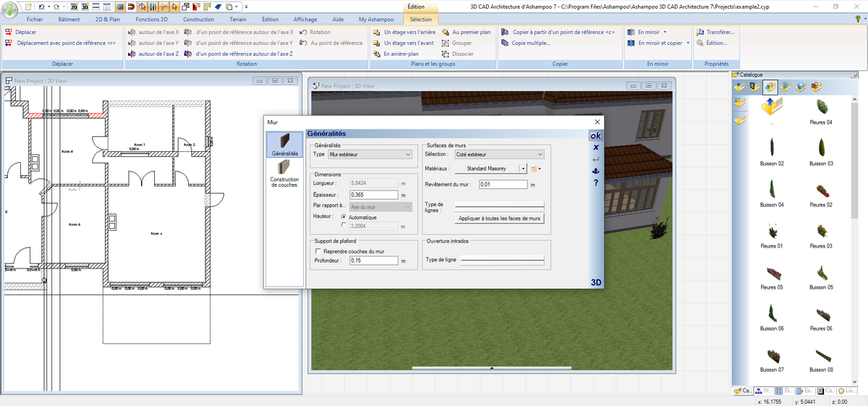
Task: Click the Copier à partir d'un point icon
Action: pos(505,33)
